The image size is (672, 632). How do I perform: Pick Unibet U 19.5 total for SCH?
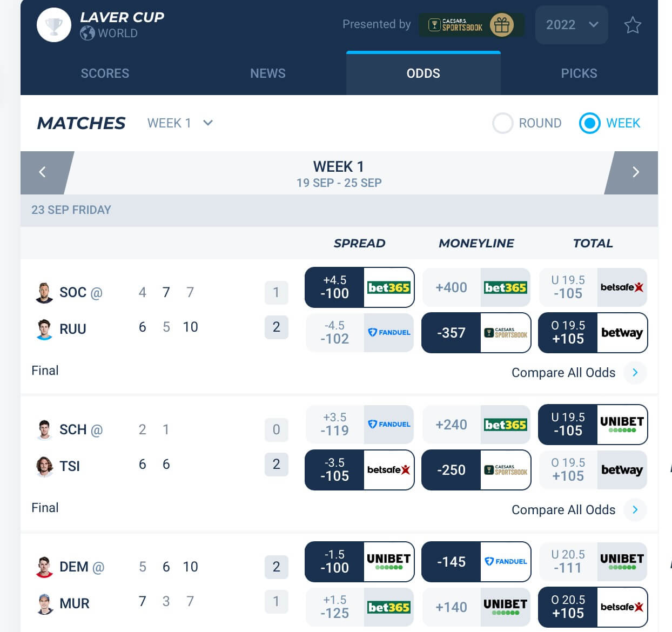593,425
